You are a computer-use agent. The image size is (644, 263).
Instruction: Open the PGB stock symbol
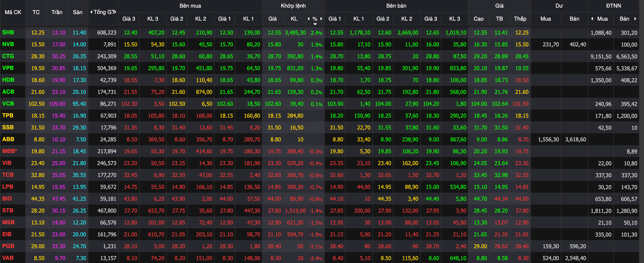tap(8, 246)
